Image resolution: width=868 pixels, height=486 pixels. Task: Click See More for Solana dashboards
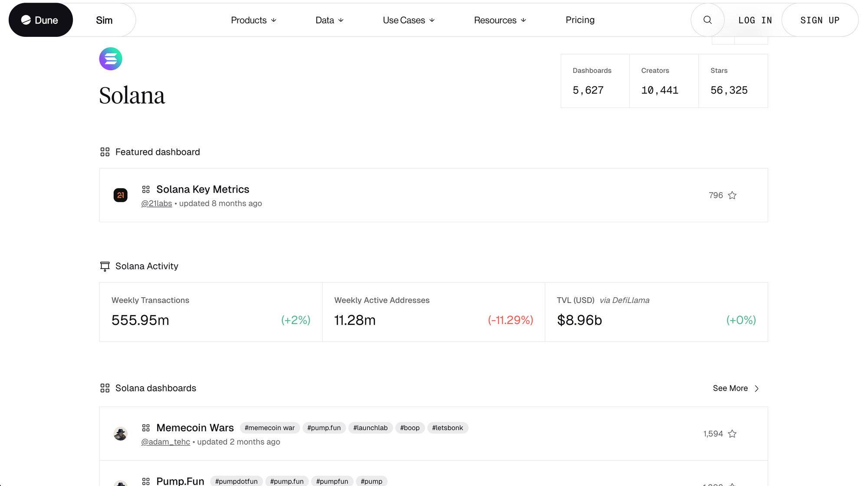[736, 388]
